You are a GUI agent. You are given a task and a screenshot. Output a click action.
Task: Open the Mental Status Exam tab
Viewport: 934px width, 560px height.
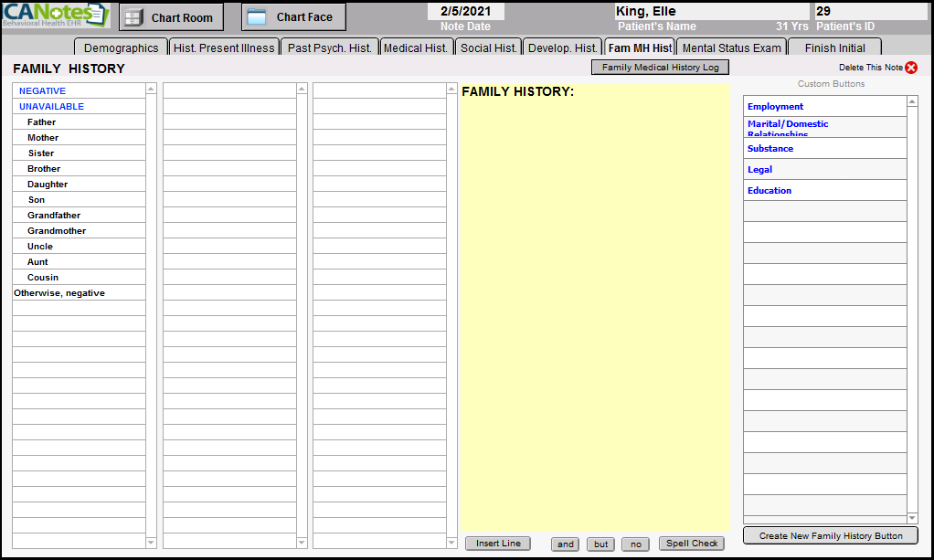click(x=731, y=48)
